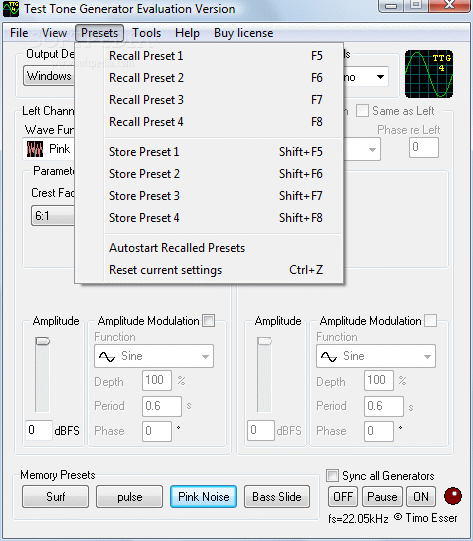Click the Timo Esser copyright text
Viewport: 473px width, 541px height.
[426, 518]
